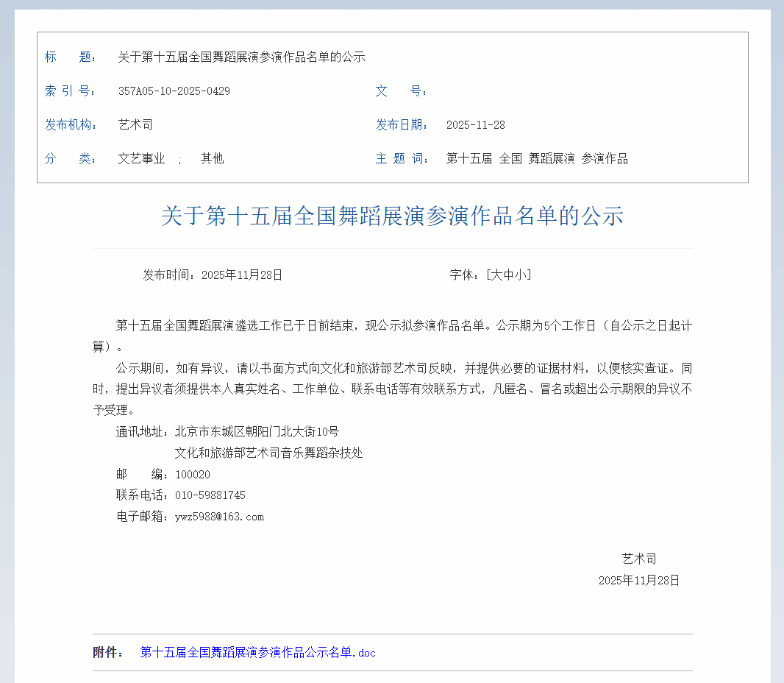Click the 艺术司 signature above the closing date
Viewport: 784px width, 683px height.
click(639, 559)
